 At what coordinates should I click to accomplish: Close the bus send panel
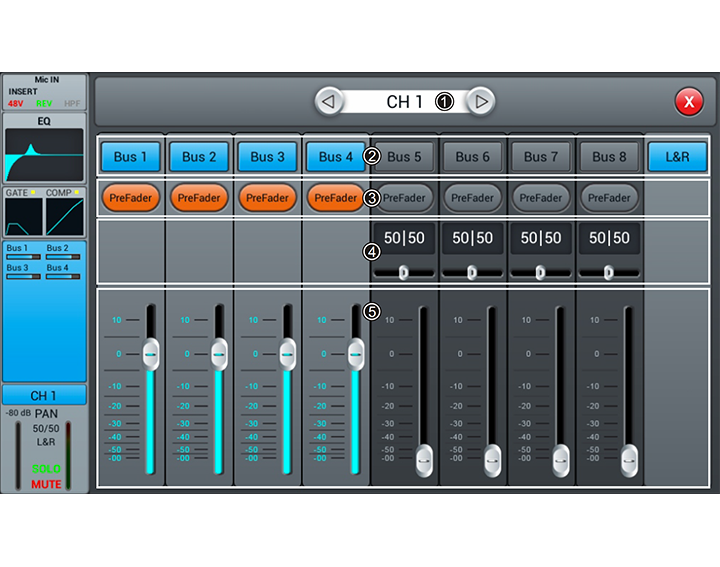point(688,101)
